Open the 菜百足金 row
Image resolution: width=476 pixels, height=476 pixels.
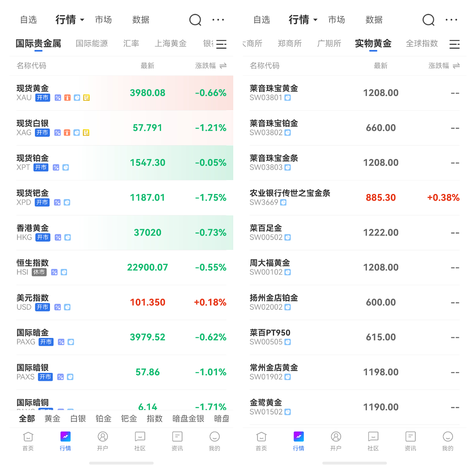(355, 233)
